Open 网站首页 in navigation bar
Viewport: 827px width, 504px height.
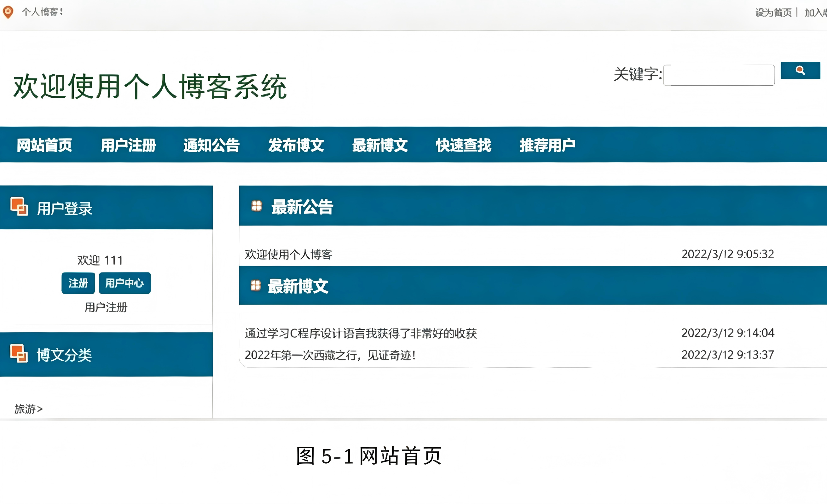(44, 145)
